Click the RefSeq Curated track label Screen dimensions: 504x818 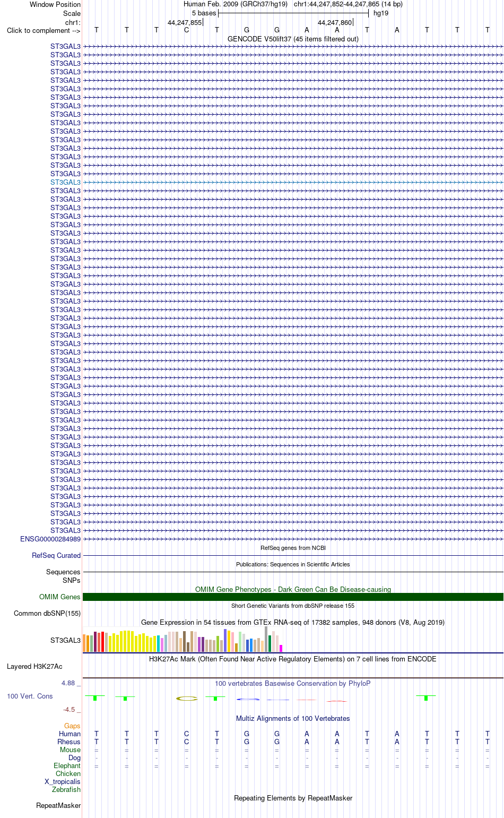click(56, 556)
